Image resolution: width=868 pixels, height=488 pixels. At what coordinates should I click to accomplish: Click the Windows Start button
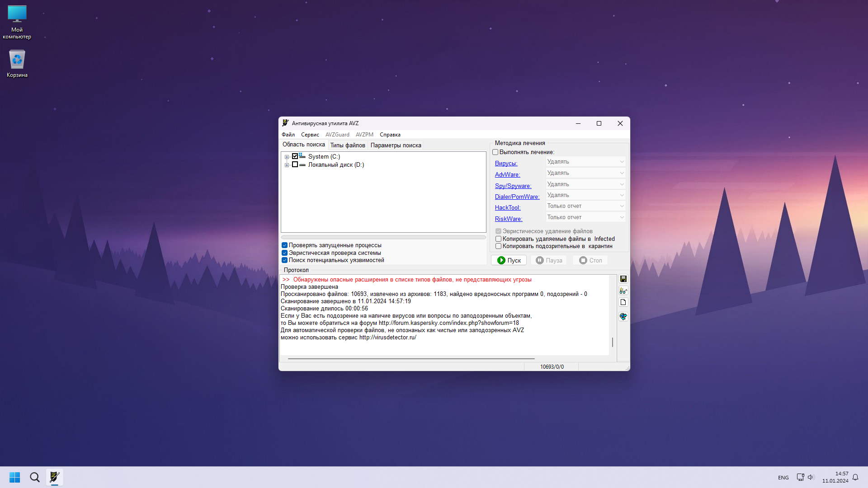(x=14, y=477)
